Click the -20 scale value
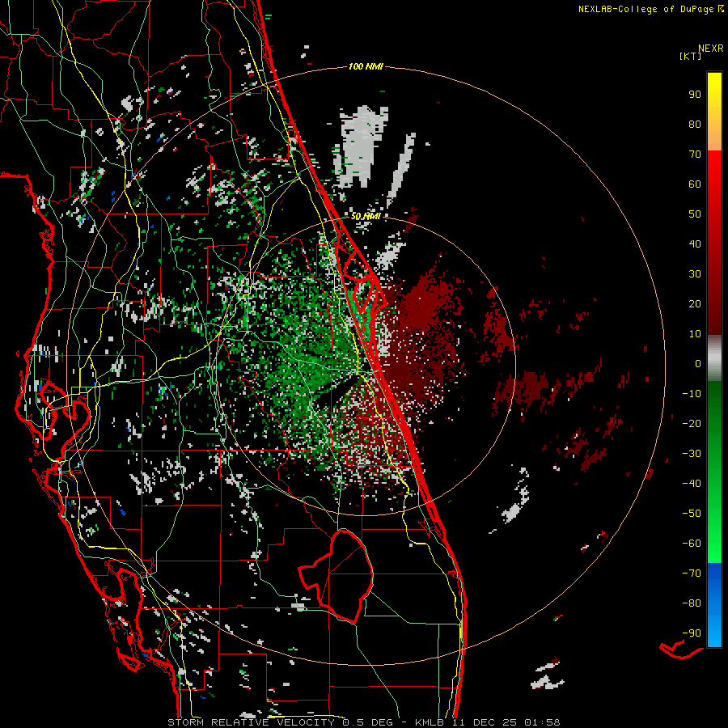This screenshot has width=728, height=728. (692, 423)
